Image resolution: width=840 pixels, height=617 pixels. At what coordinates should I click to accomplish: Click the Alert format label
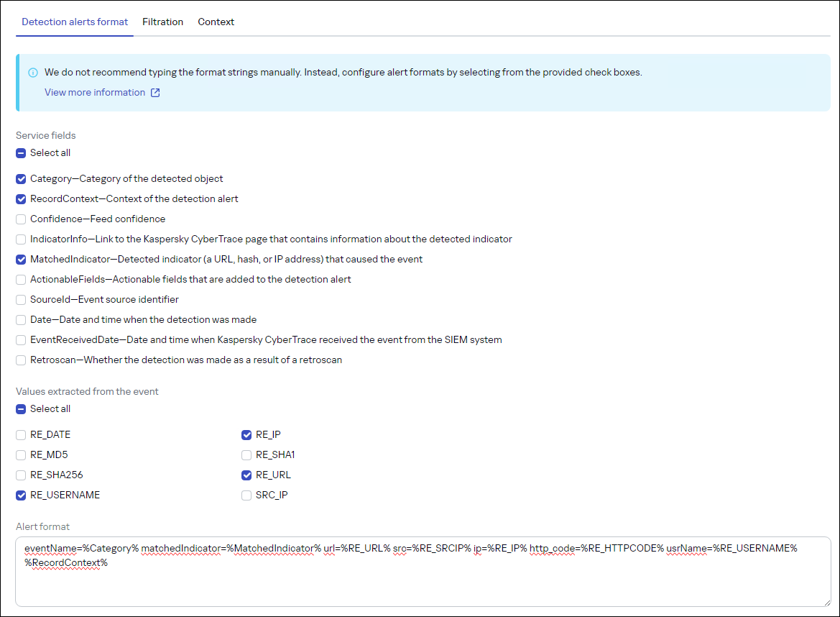click(x=43, y=526)
